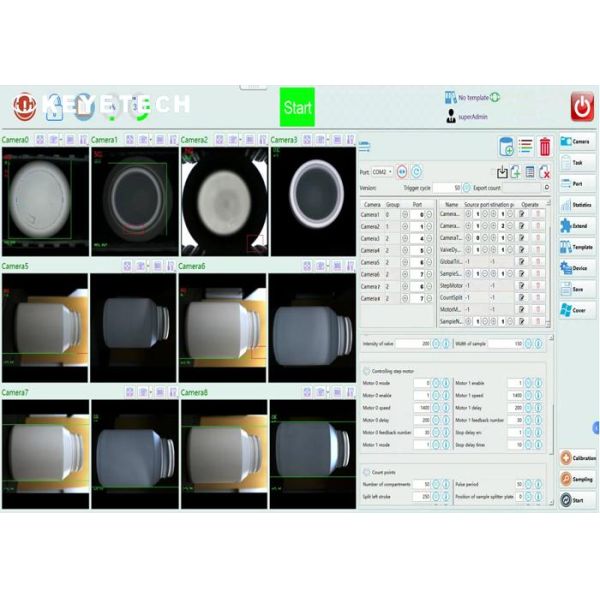Click the Sampling button
This screenshot has width=600, height=600.
577,479
